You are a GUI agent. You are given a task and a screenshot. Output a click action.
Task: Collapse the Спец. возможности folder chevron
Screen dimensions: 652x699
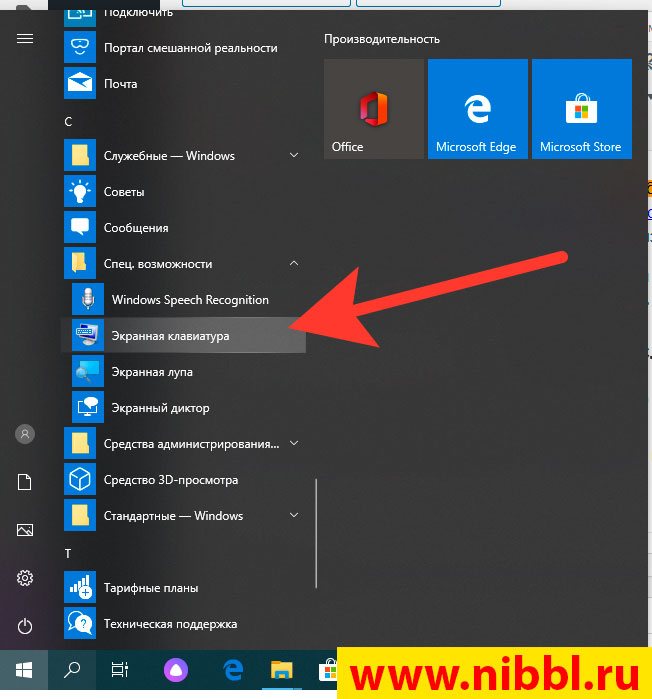pos(294,263)
